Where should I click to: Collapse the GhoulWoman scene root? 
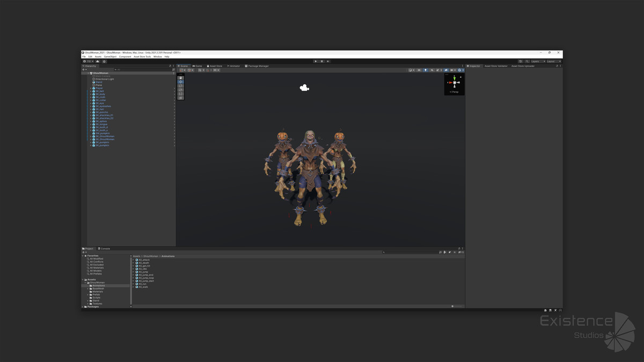88,73
